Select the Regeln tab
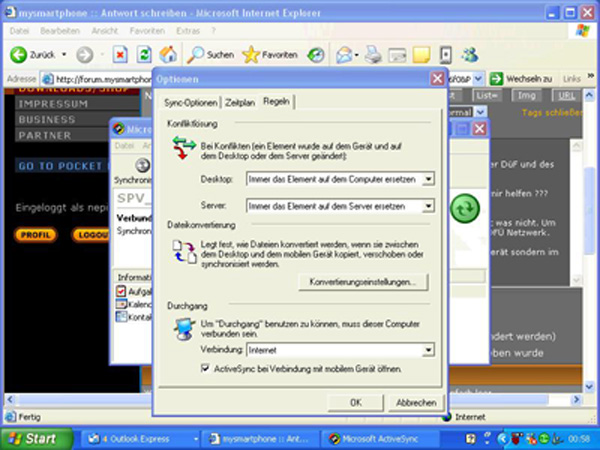 point(276,101)
